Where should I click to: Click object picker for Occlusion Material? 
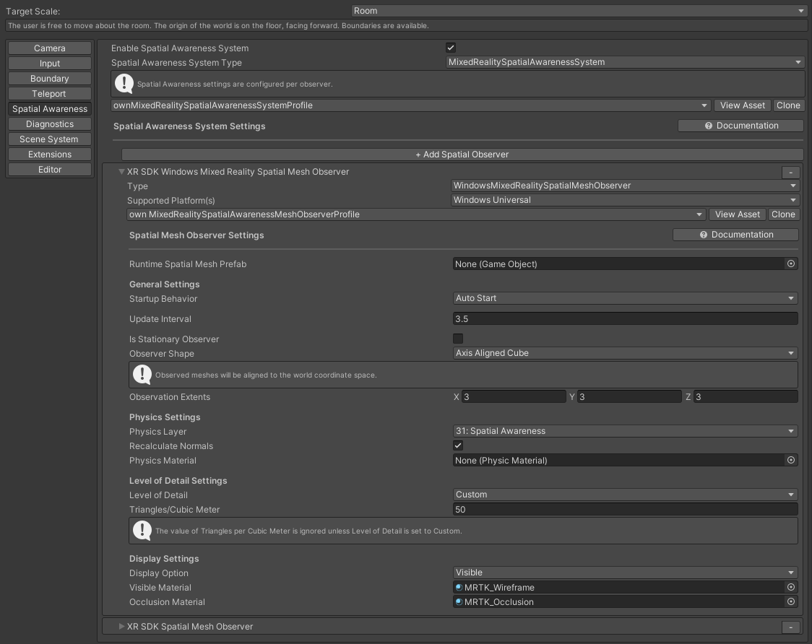pyautogui.click(x=791, y=601)
